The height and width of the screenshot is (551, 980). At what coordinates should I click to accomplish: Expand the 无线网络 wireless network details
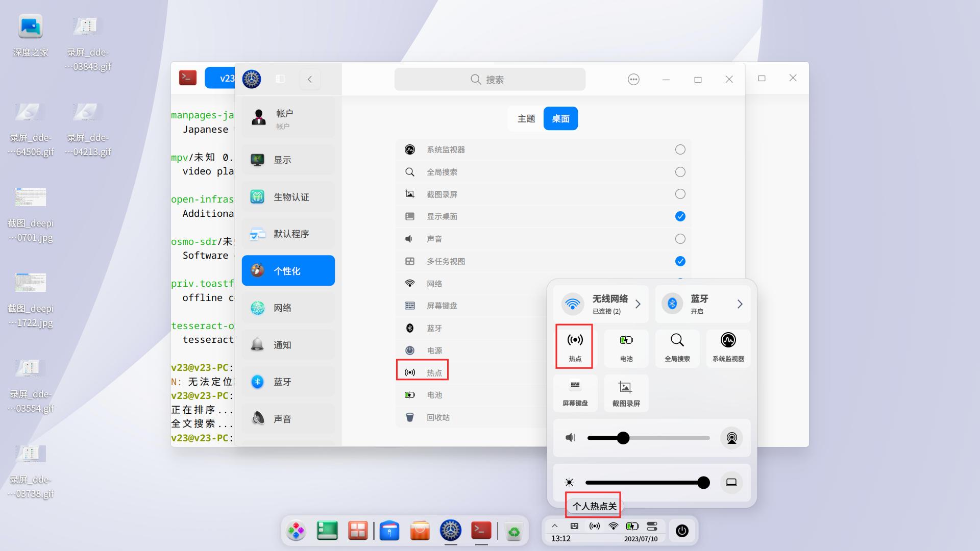point(638,304)
